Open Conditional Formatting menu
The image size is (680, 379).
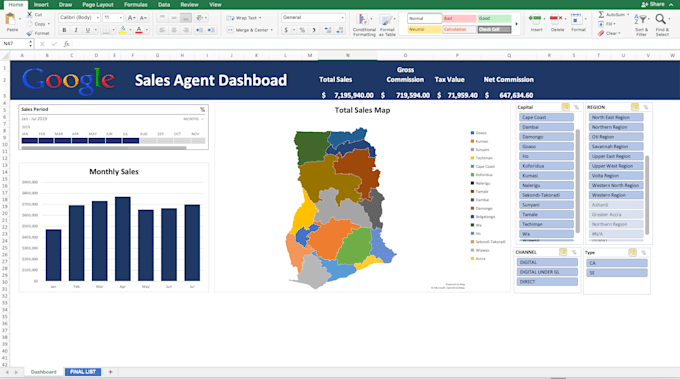pyautogui.click(x=364, y=25)
